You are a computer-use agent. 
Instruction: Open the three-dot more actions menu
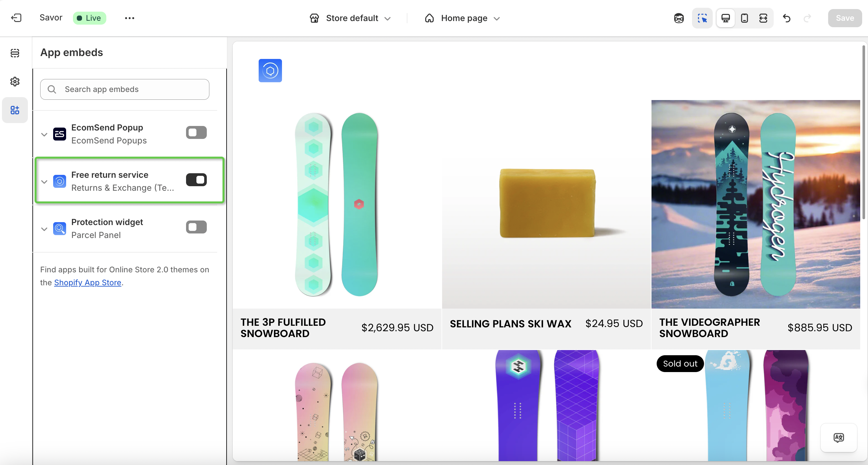point(129,18)
